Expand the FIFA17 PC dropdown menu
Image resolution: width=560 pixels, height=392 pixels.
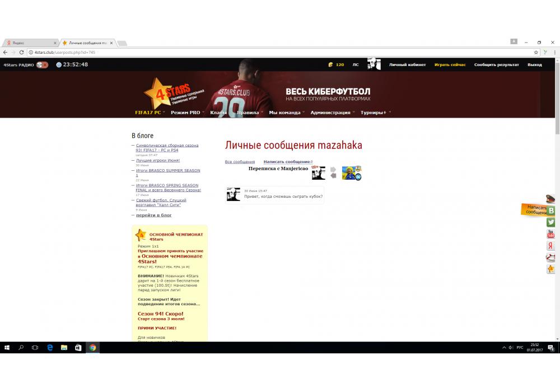point(150,113)
